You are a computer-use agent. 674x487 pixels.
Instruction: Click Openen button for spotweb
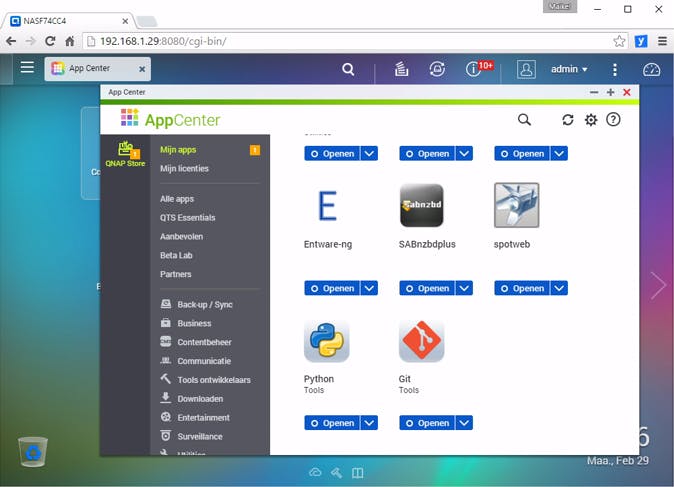point(522,288)
